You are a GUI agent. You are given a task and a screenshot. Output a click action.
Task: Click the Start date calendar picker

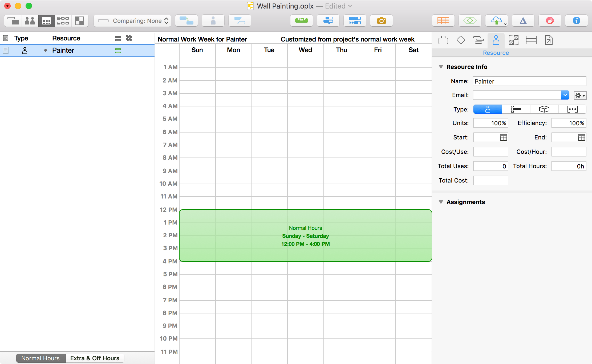click(504, 138)
